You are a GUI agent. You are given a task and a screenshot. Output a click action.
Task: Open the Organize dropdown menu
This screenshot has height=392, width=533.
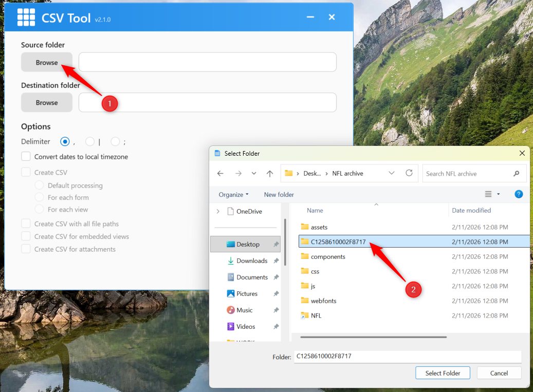(x=233, y=195)
